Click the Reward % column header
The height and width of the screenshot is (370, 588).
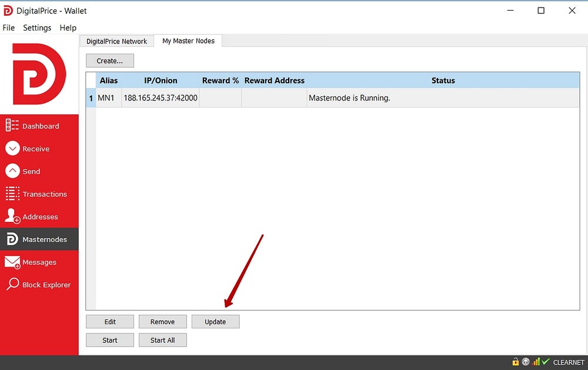click(x=220, y=80)
